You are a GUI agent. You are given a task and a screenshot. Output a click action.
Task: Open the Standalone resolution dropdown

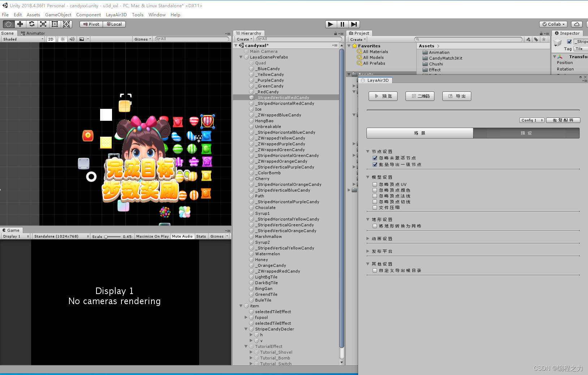61,236
